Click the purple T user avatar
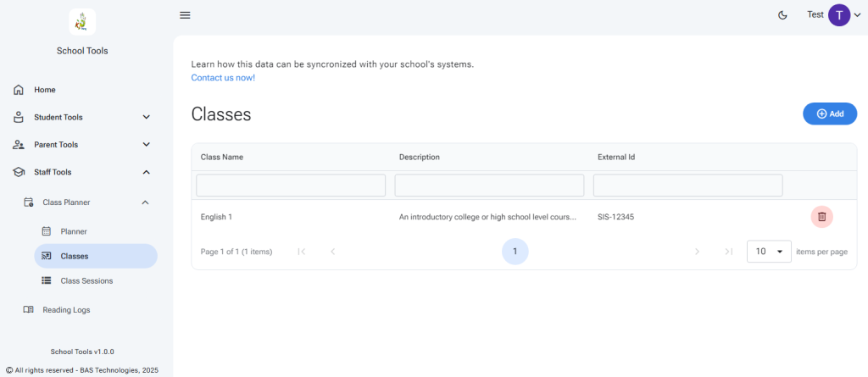This screenshot has height=377, width=868. pos(838,15)
